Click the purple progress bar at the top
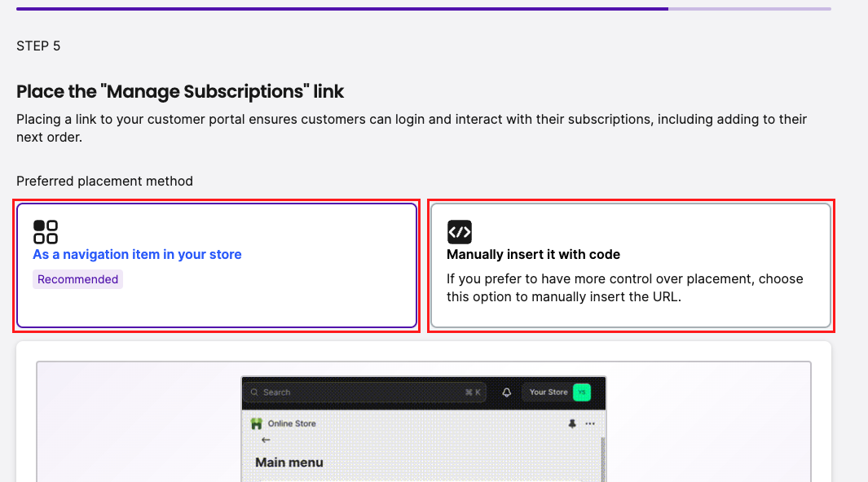The image size is (868, 482). 342,7
